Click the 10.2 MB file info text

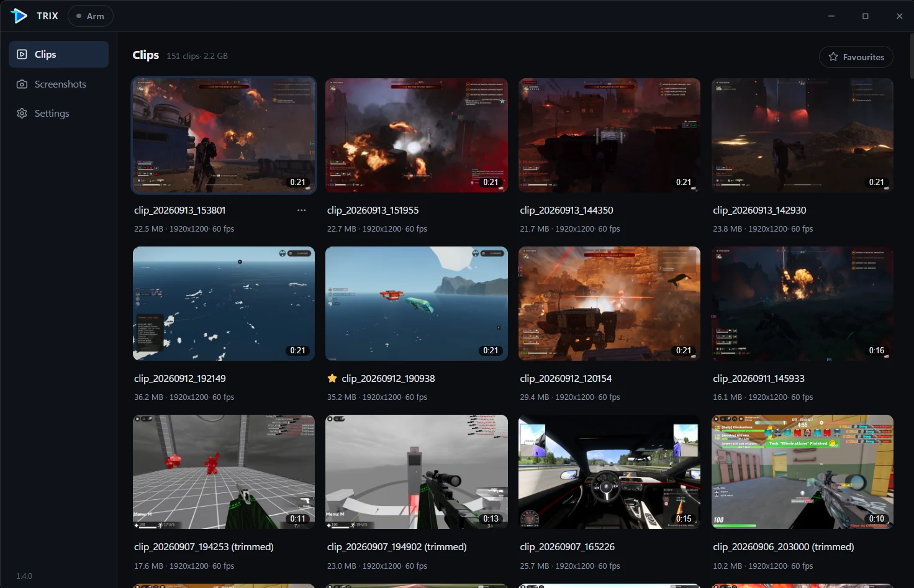[x=762, y=566]
